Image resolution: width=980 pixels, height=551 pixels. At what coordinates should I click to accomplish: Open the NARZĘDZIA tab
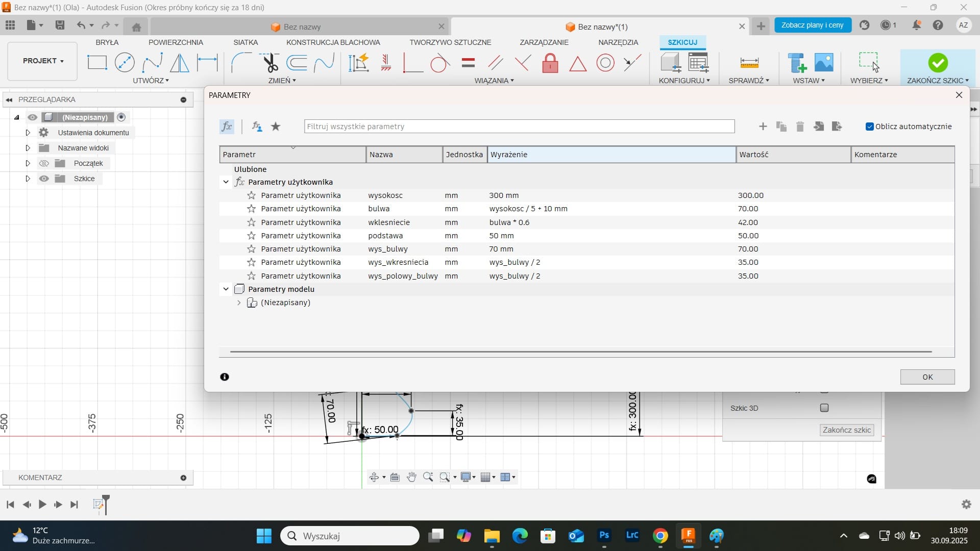click(618, 42)
